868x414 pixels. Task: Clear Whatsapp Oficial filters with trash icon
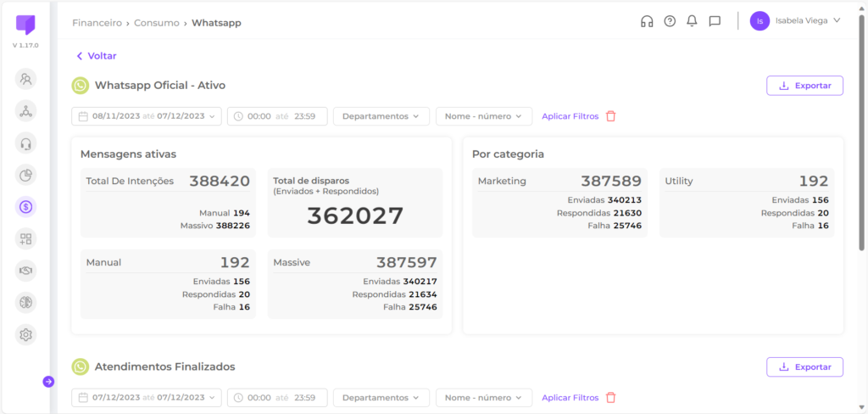tap(610, 116)
